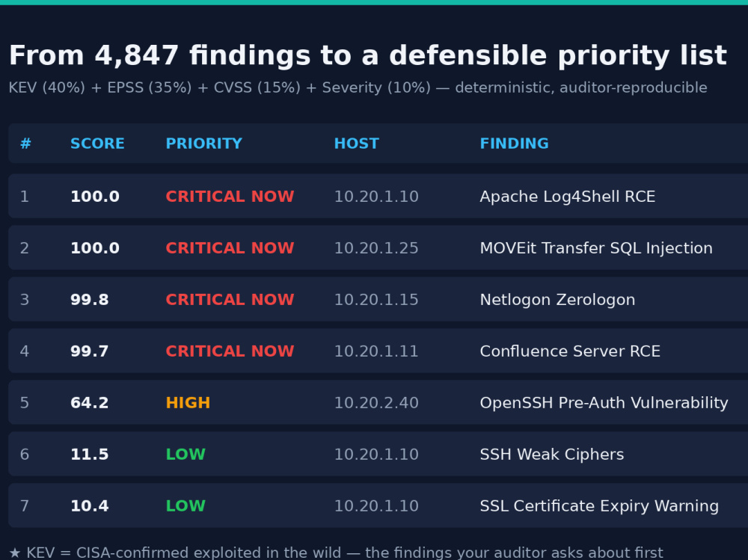This screenshot has width=748, height=560.
Task: Click the score 64.2
Action: pos(89,402)
